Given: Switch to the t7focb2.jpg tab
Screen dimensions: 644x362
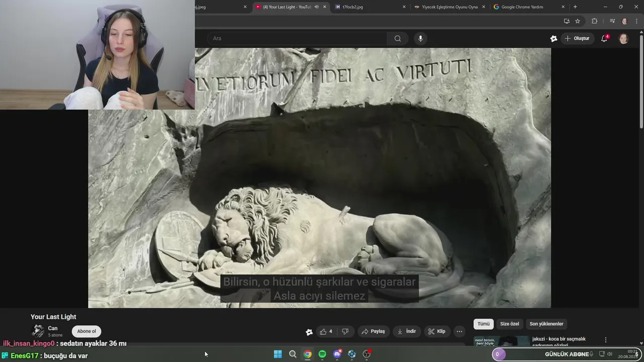Looking at the screenshot, I should (370, 7).
